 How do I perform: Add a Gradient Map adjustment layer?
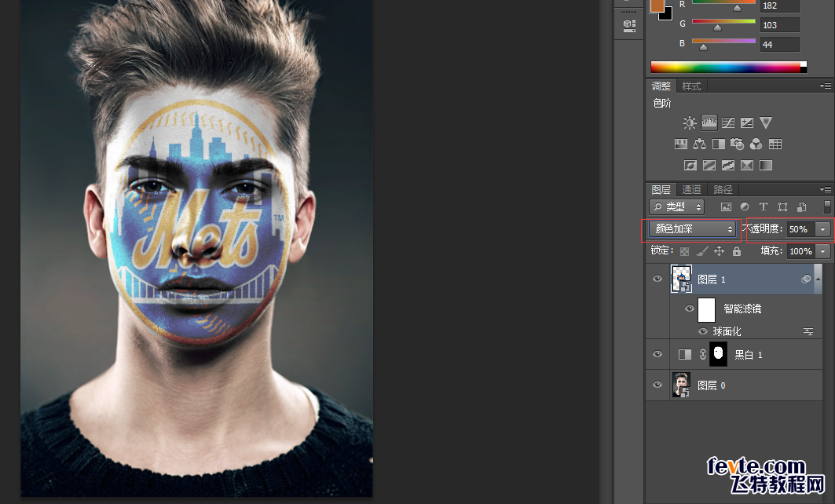click(x=766, y=166)
